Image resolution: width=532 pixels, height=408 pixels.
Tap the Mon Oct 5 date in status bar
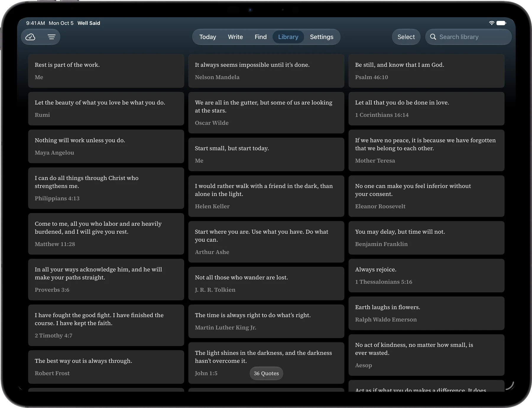point(61,23)
